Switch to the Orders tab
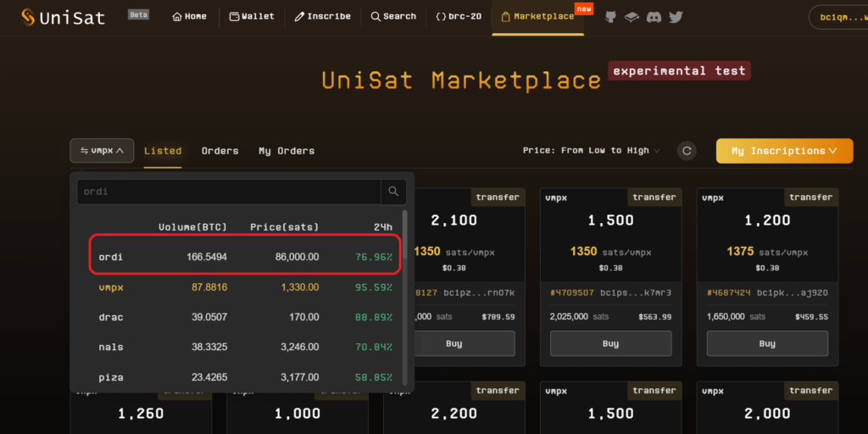The width and height of the screenshot is (868, 434). coord(220,151)
